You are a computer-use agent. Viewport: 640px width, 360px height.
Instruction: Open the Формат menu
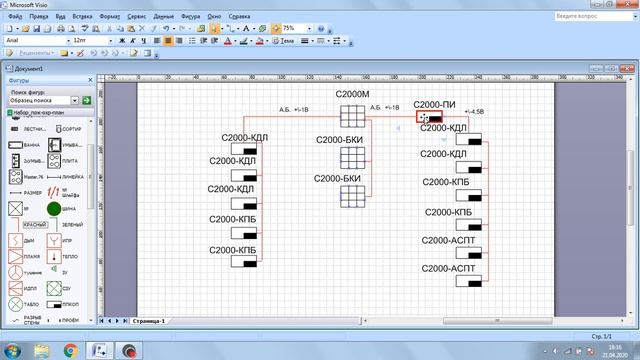tap(110, 17)
